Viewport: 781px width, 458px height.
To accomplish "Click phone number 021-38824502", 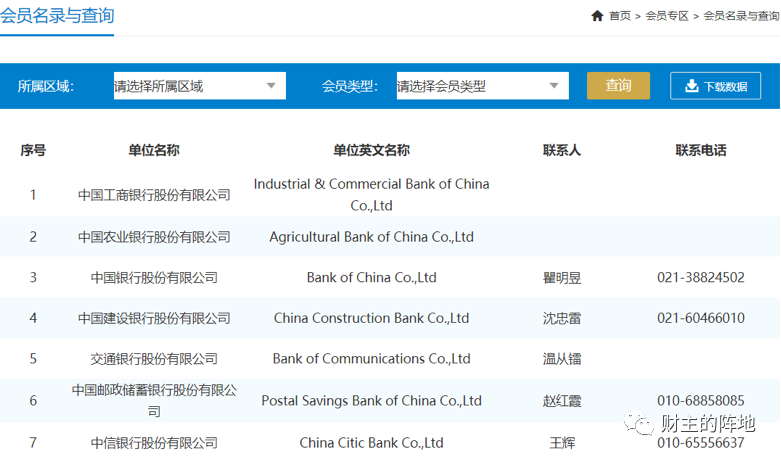I will pos(701,277).
